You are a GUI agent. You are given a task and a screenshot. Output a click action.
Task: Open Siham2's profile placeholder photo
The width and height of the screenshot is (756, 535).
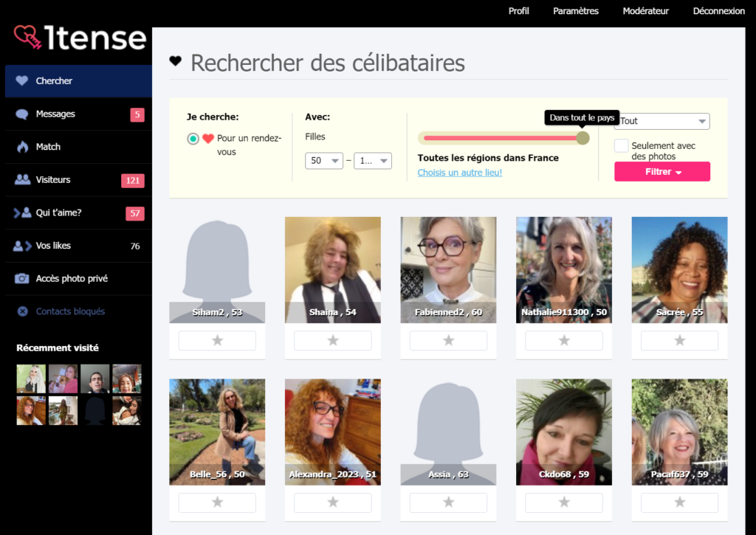point(217,270)
